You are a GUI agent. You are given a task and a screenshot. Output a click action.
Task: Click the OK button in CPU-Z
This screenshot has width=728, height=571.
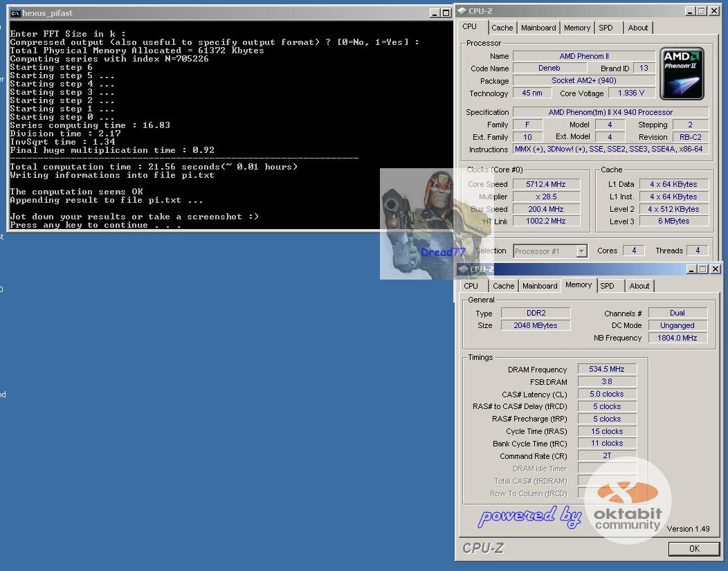[694, 549]
